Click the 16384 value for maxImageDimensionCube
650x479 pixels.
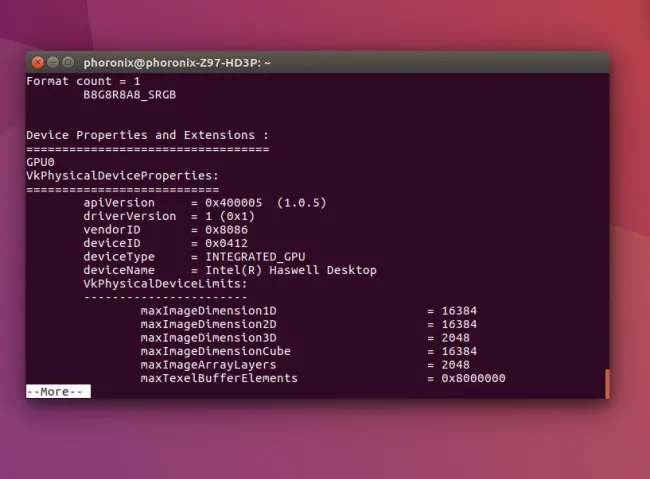459,352
